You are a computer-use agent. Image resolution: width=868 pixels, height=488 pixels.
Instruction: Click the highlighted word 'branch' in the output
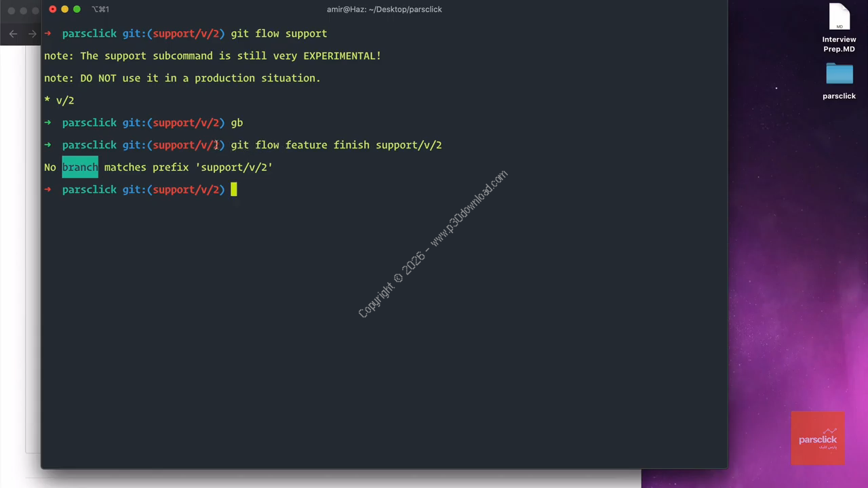point(80,167)
